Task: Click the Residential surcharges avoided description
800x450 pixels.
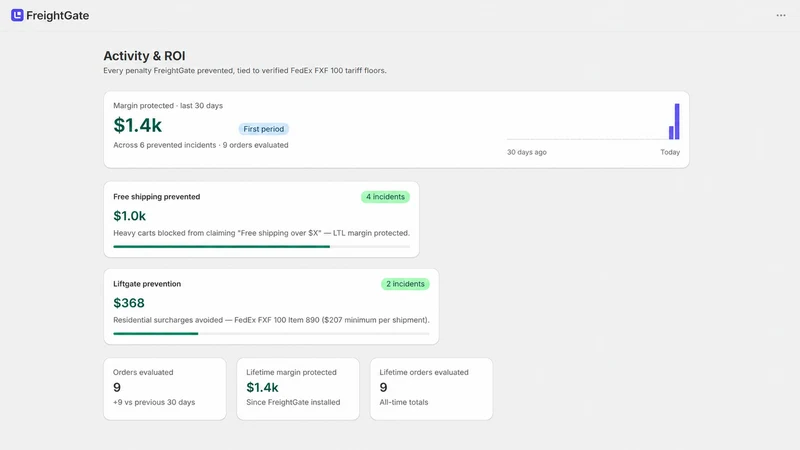Action: pos(271,320)
